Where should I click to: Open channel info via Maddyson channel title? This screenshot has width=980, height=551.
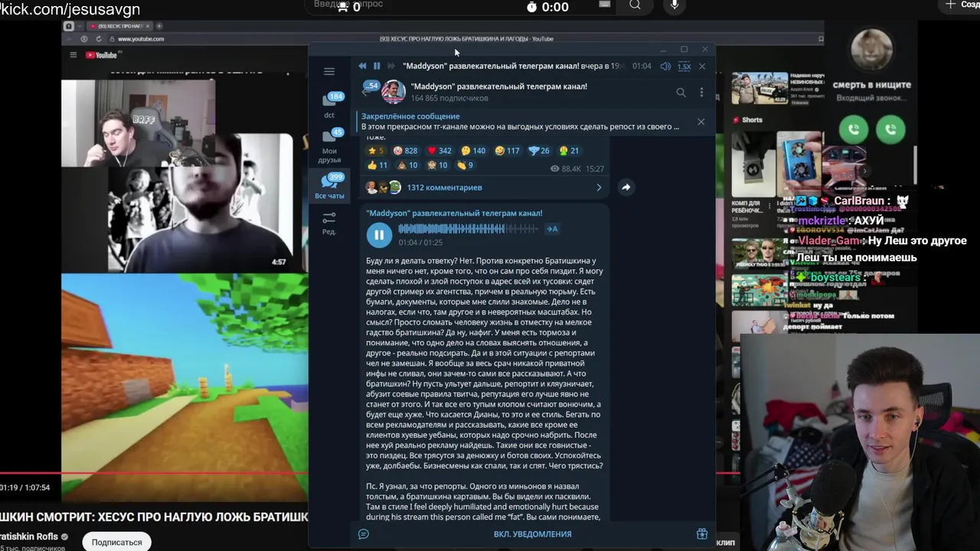[498, 86]
